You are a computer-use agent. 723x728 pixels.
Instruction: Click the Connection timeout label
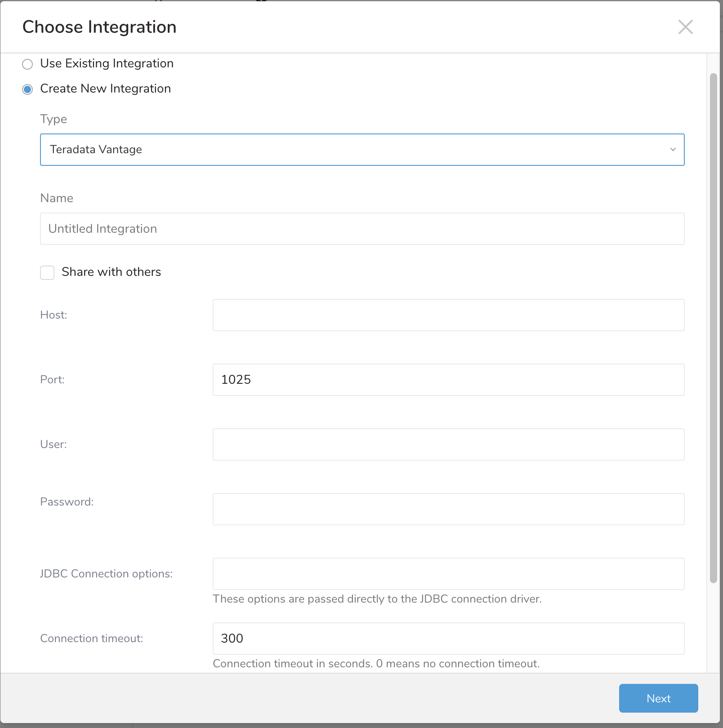[91, 639]
